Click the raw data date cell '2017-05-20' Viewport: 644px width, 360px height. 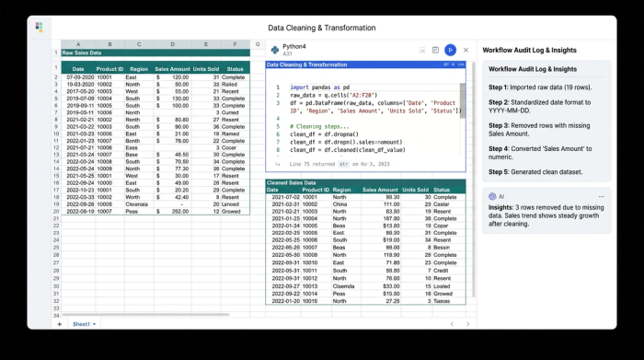81,91
